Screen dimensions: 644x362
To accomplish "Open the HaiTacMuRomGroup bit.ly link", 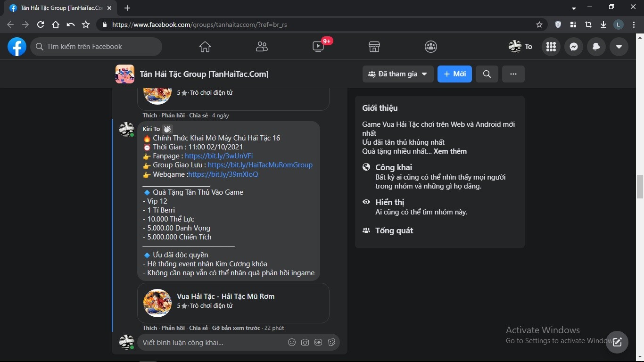I will 260,165.
